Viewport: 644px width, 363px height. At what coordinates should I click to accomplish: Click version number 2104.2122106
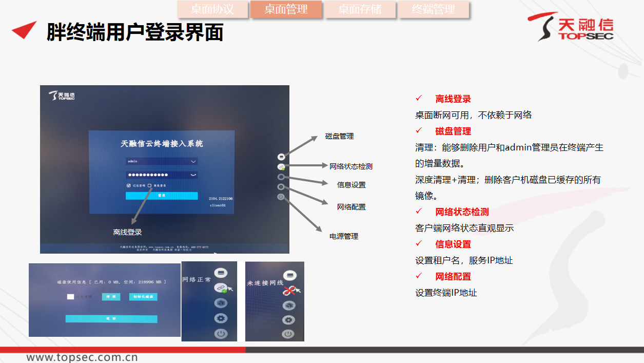click(x=221, y=198)
